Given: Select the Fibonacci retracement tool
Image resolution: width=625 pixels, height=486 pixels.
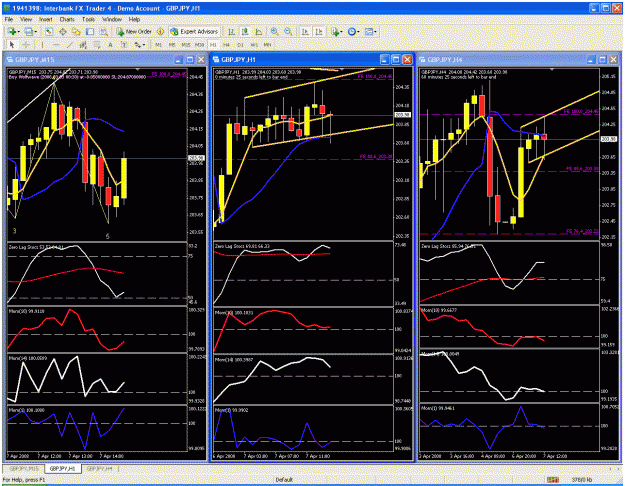Looking at the screenshot, I should [97, 45].
